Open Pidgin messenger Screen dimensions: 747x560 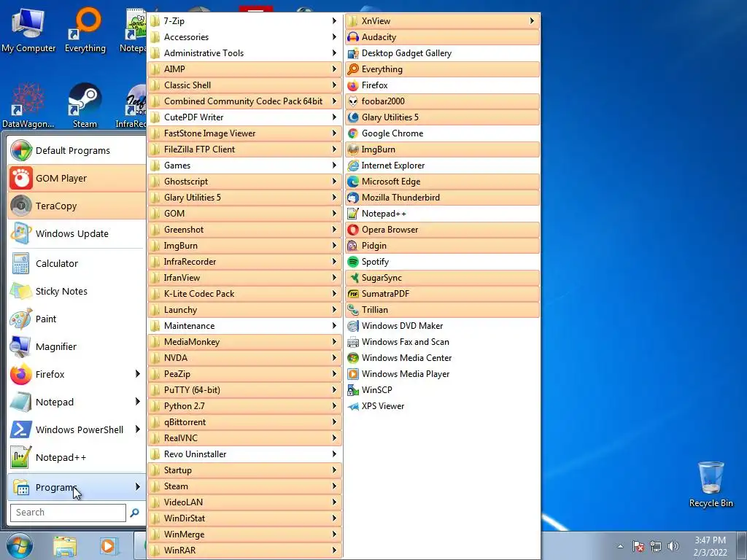pos(442,245)
